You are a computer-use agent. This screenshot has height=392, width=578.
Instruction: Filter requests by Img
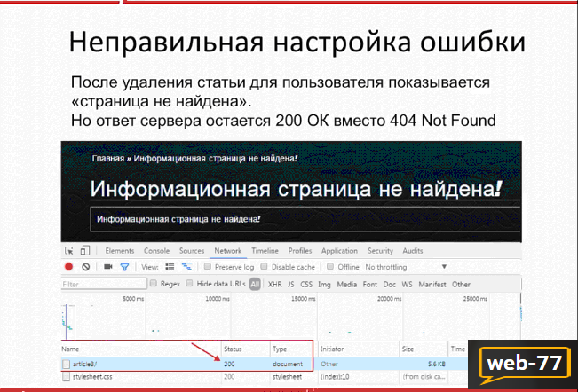324,285
